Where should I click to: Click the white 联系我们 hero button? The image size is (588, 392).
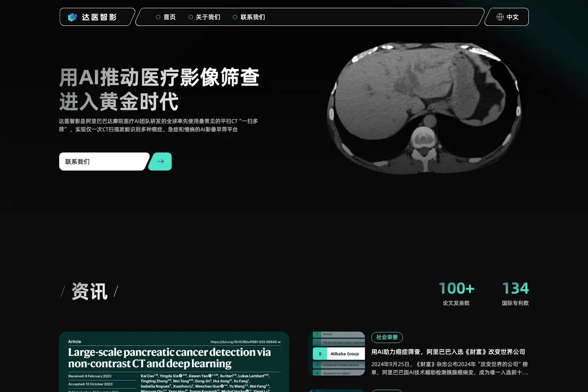pos(103,162)
